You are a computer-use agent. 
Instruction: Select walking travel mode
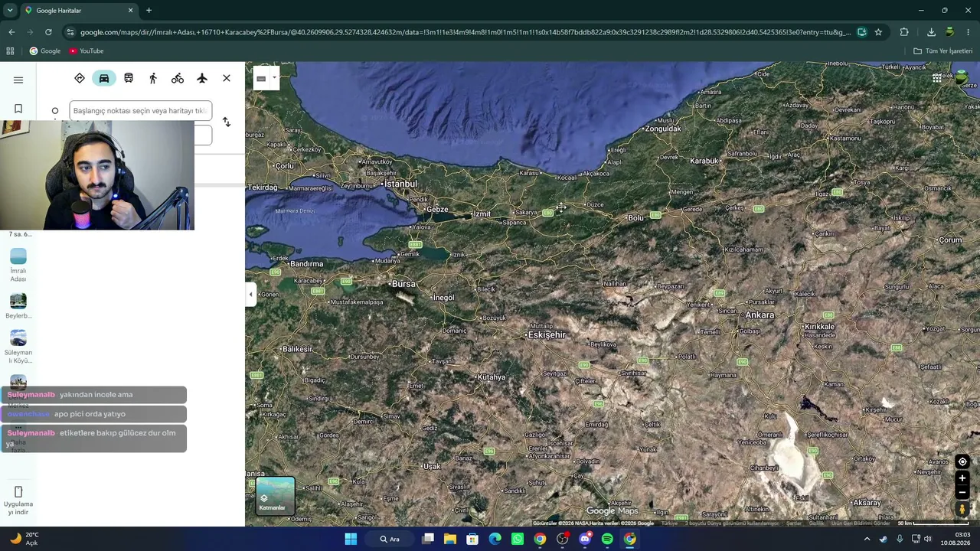153,78
